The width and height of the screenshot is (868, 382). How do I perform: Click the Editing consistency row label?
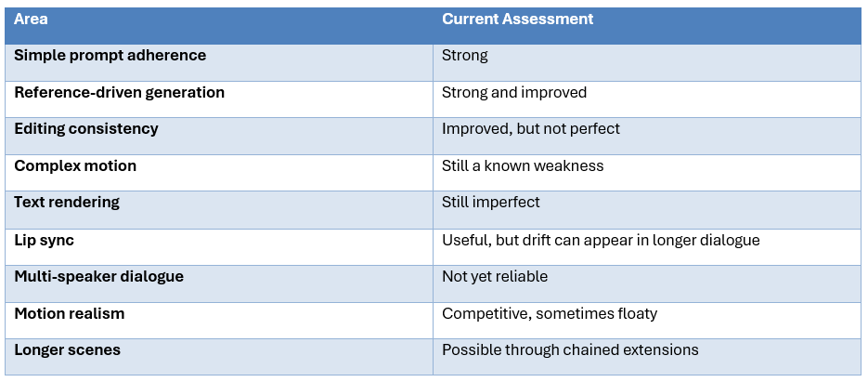(85, 128)
